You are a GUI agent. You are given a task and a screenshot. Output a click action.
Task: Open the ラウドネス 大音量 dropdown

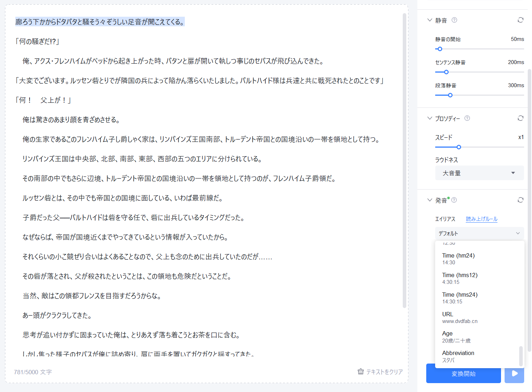tap(479, 173)
